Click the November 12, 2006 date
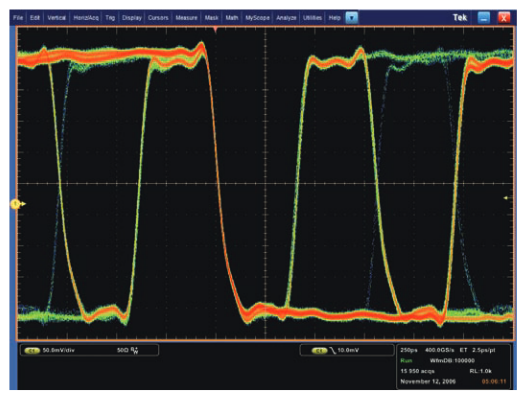This screenshot has width=523, height=397. (x=428, y=382)
